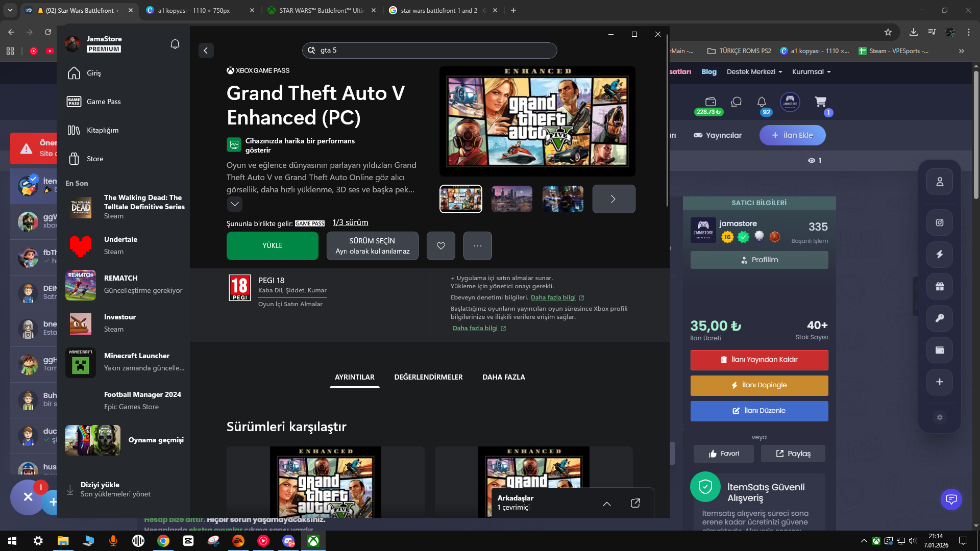Pop out the Arkadaşlar panel
Viewport: 980px width, 551px height.
tap(635, 504)
